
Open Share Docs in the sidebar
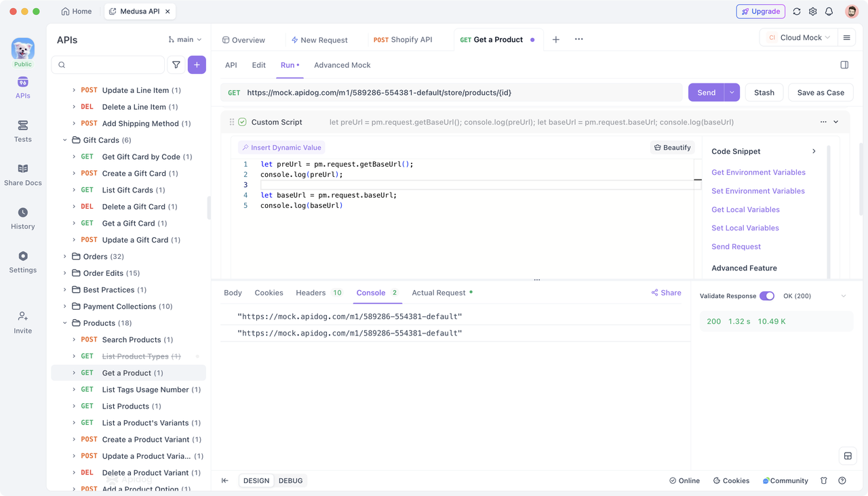pos(22,175)
